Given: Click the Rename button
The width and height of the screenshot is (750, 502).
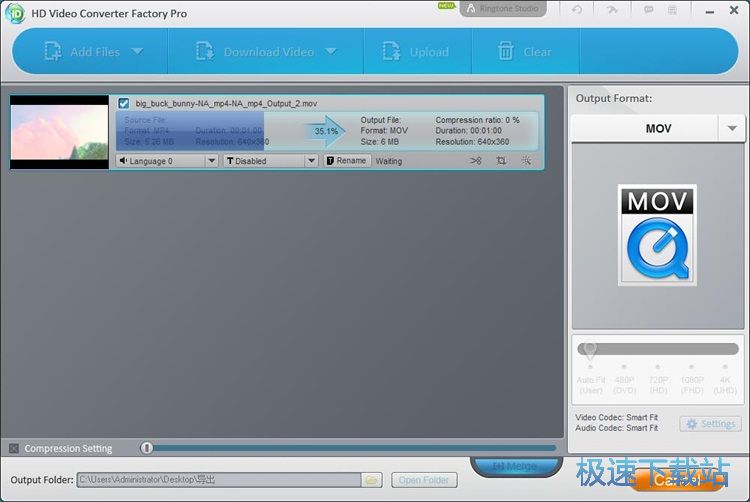Looking at the screenshot, I should [347, 161].
